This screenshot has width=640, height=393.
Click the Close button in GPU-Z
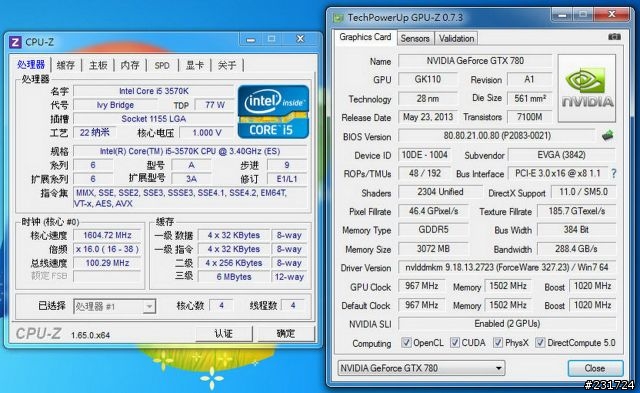[595, 368]
